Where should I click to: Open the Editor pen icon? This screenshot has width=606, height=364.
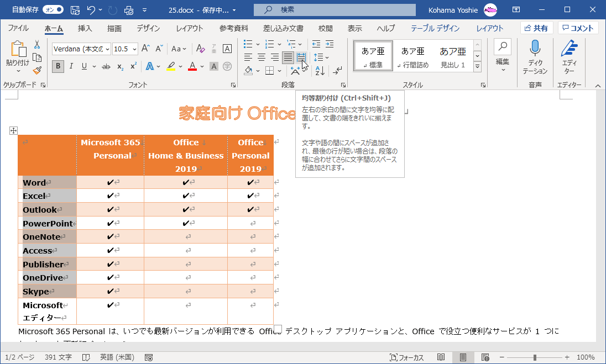(x=570, y=58)
